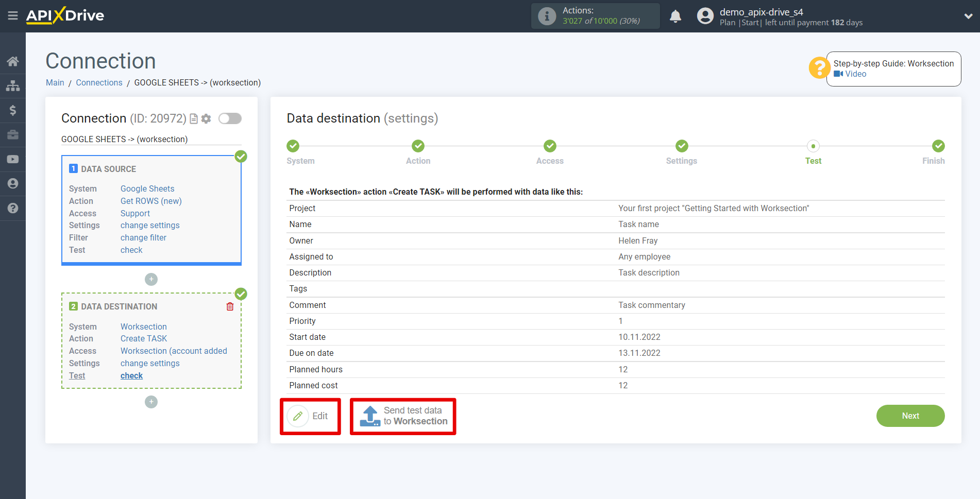Click data source change settings link

150,225
